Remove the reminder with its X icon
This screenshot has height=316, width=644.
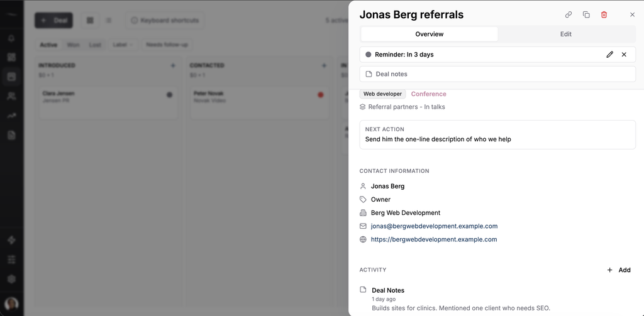click(x=624, y=55)
